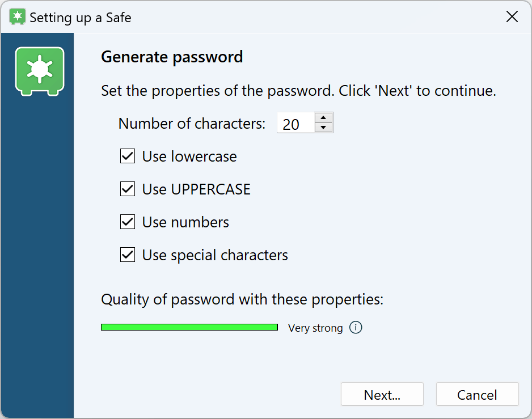Close the Setting up a Safe dialog
532x419 pixels.
pos(512,17)
